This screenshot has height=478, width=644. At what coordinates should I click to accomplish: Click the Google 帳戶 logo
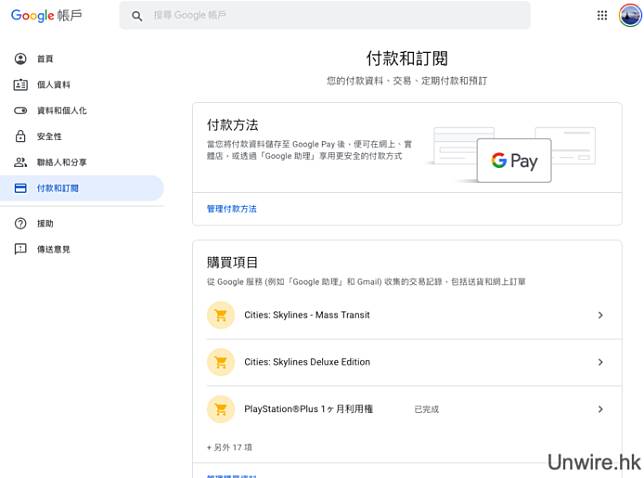pos(47,16)
